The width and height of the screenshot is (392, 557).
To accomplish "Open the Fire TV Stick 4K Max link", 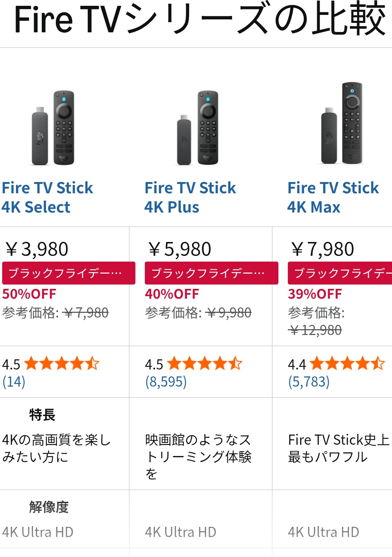I will pos(333,197).
